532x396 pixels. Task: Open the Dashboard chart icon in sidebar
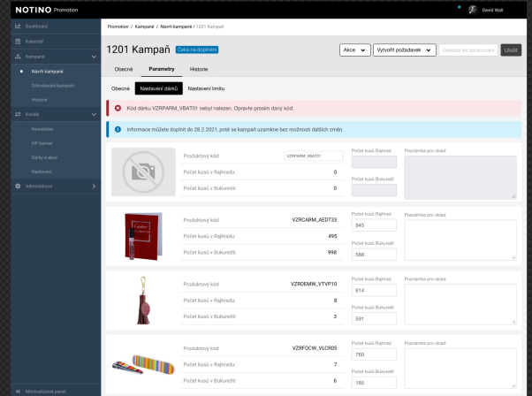coord(18,27)
